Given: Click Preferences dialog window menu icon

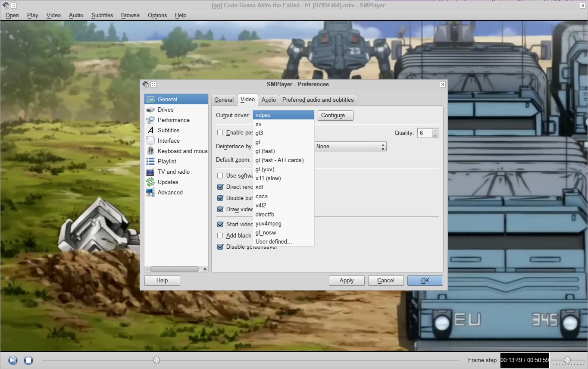Looking at the screenshot, I should pos(145,84).
